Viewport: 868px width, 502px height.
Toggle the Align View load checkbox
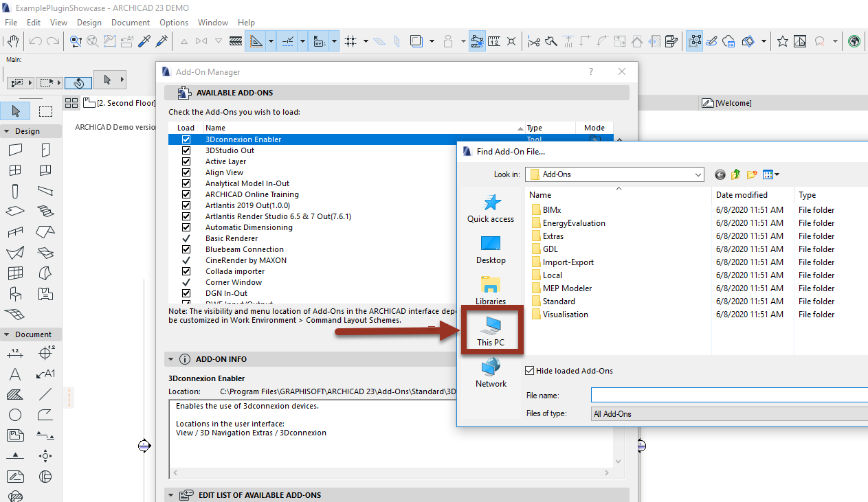[x=186, y=172]
